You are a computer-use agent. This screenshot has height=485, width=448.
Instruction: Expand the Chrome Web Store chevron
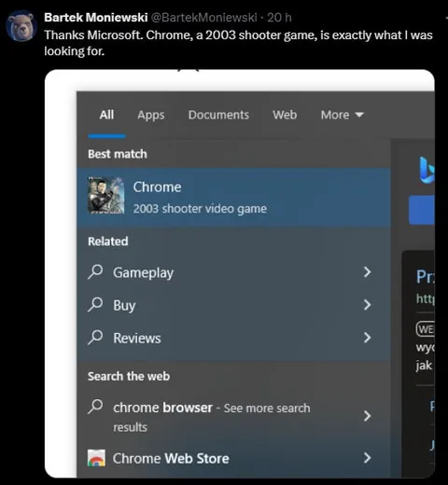[368, 458]
